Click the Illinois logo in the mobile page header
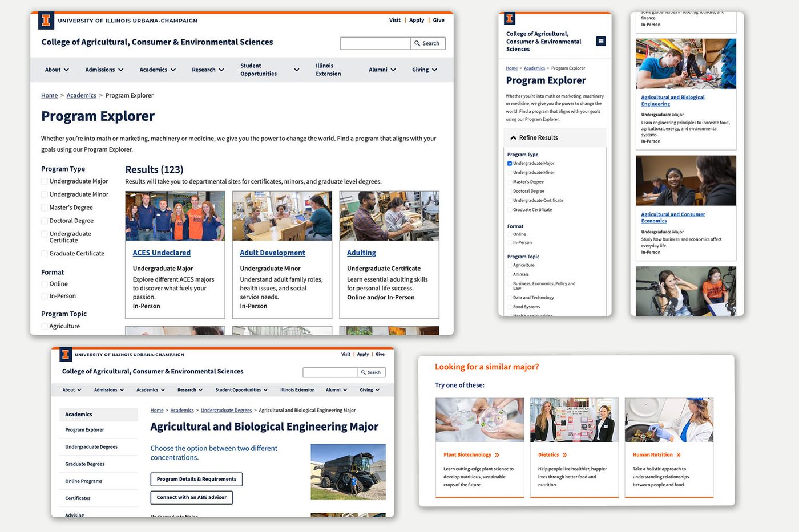Screen dimensions: 799x532 click(x=510, y=19)
